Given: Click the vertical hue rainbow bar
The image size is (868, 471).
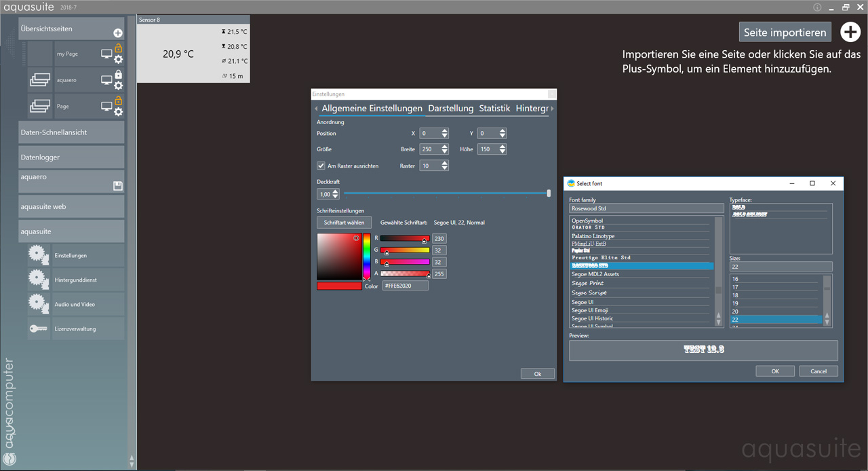Looking at the screenshot, I should (x=367, y=257).
